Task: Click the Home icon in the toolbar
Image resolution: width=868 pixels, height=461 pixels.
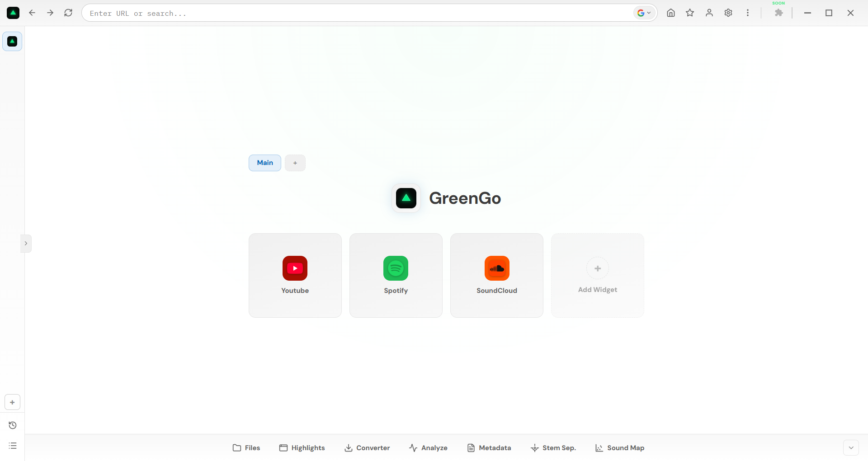Action: 671,13
